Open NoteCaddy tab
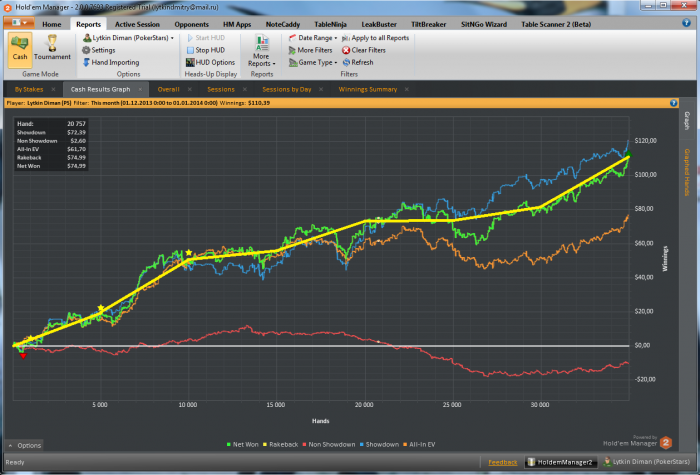 tap(283, 25)
